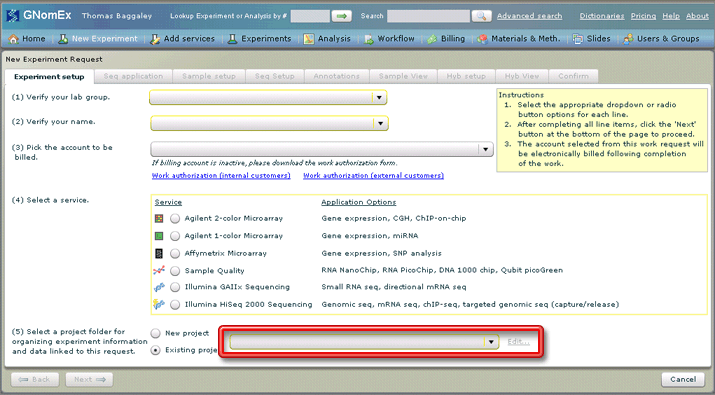Switch to the Sample View tab
This screenshot has height=395, width=715.
click(403, 76)
